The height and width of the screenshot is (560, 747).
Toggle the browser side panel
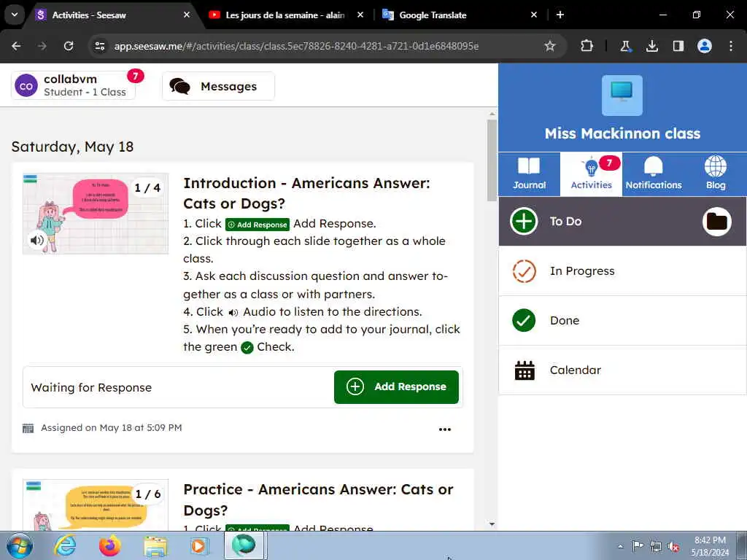coord(678,46)
